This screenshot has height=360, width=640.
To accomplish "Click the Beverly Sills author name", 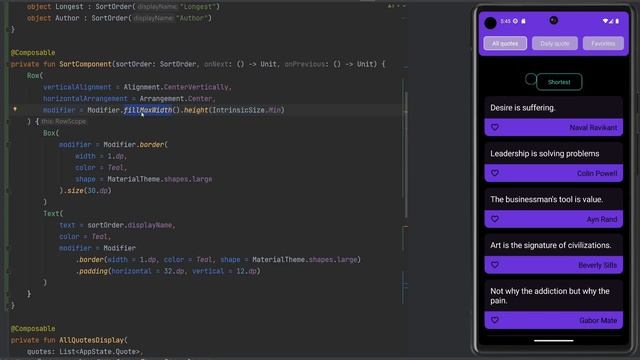I will (x=597, y=265).
